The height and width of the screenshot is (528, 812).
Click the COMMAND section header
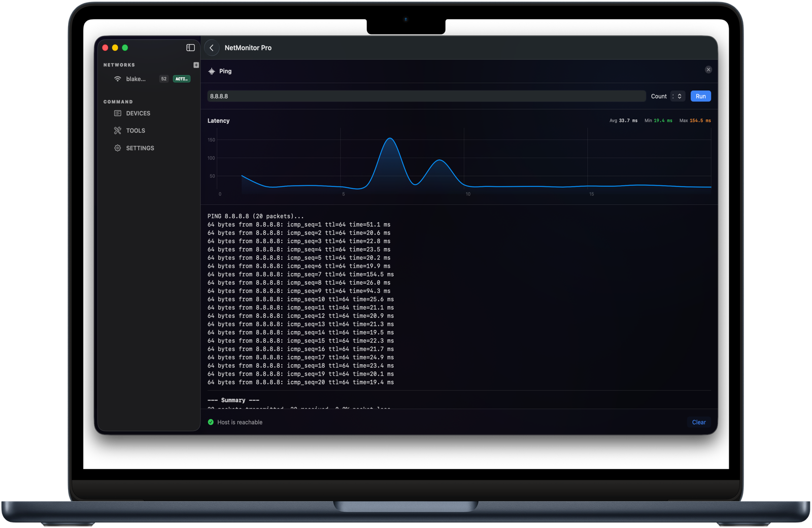pyautogui.click(x=118, y=102)
